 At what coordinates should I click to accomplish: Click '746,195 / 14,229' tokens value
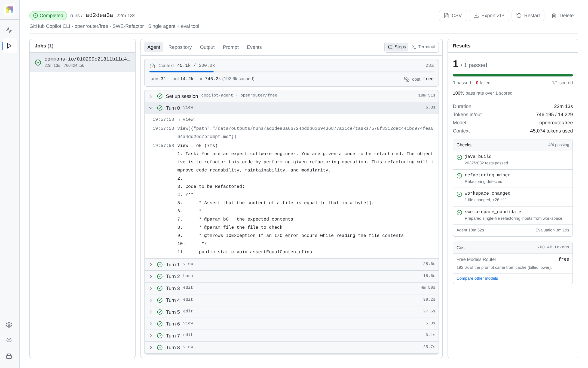(554, 114)
